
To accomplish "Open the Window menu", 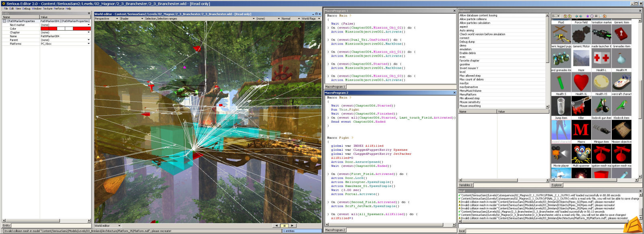I will tap(37, 8).
